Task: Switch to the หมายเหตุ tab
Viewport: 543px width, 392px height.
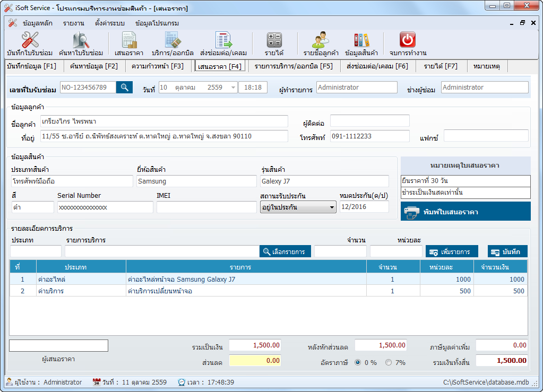Action: point(487,66)
